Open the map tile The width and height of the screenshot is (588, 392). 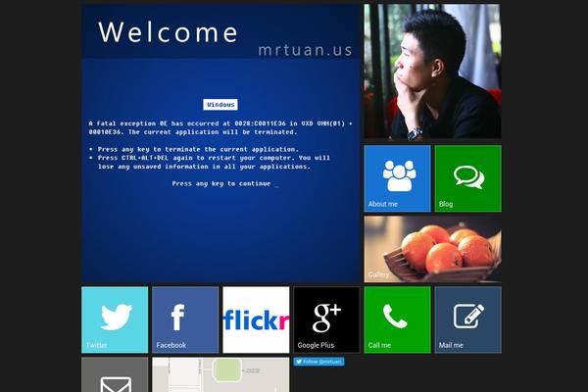click(x=220, y=374)
